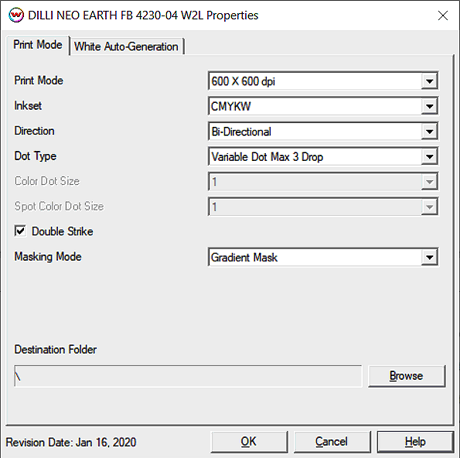Screen dimensions: 460x458
Task: Uncheck the Double Strike checkbox
Action: tap(20, 231)
